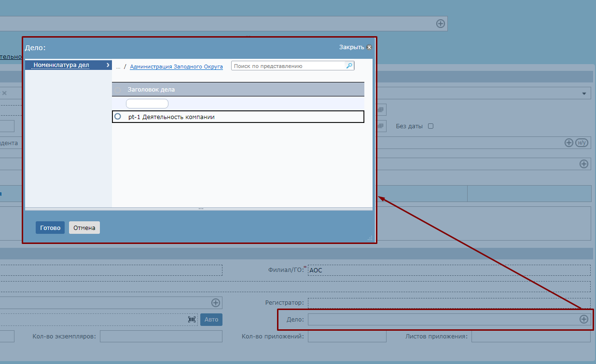Click plus icon in field above barcode
This screenshot has height=364, width=596.
point(216,303)
